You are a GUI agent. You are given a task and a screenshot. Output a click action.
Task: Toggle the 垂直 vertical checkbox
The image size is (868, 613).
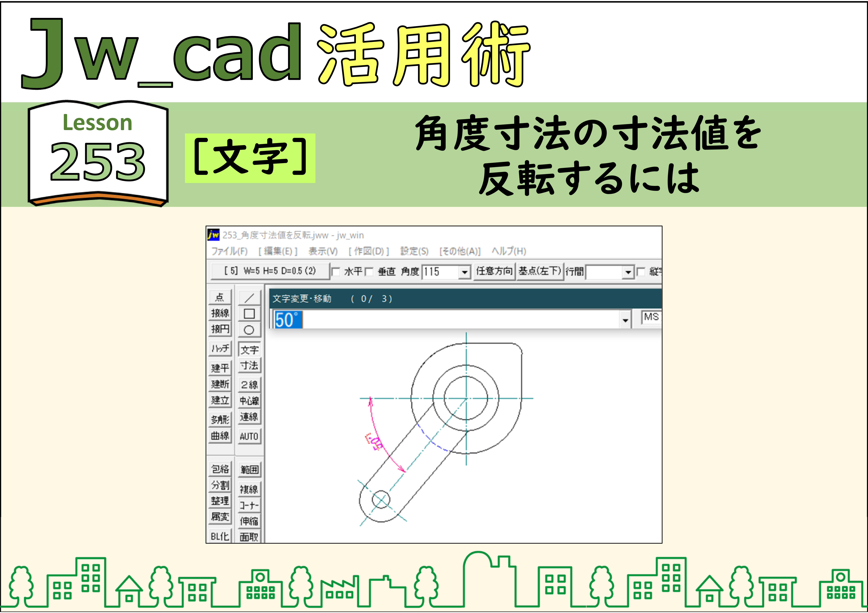coord(369,272)
